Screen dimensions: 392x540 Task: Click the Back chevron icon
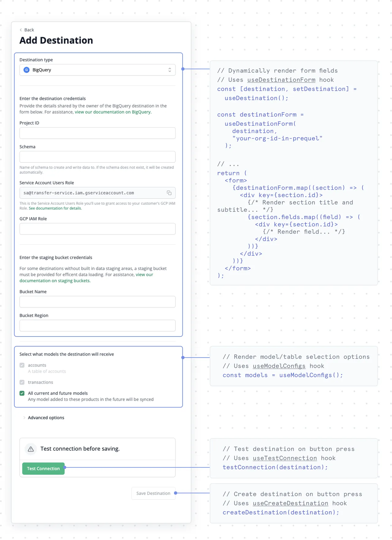[21, 30]
